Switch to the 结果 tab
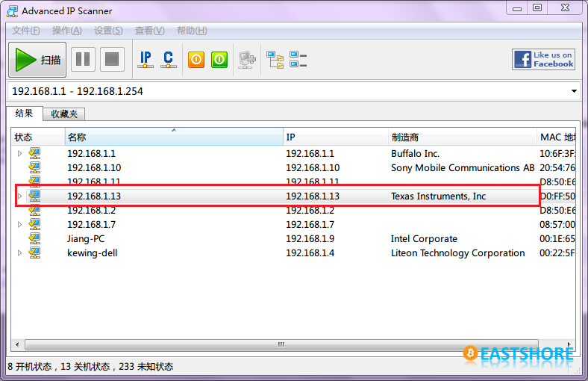588x381 pixels. (x=24, y=114)
